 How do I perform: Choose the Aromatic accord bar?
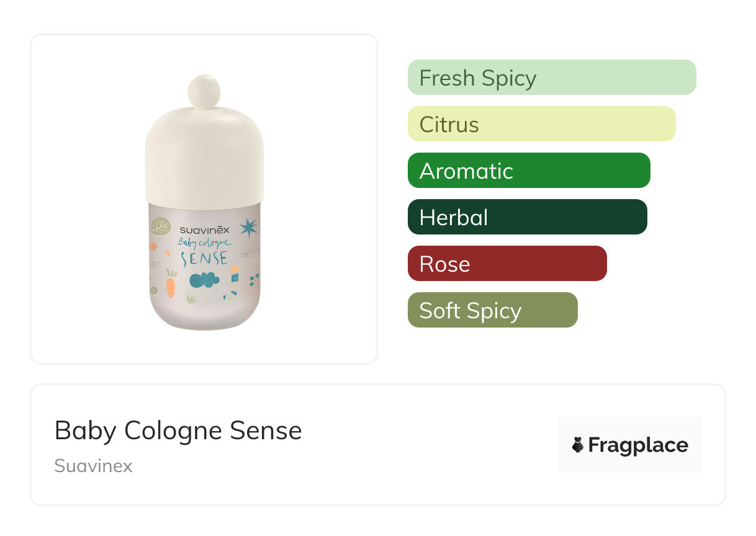click(528, 171)
